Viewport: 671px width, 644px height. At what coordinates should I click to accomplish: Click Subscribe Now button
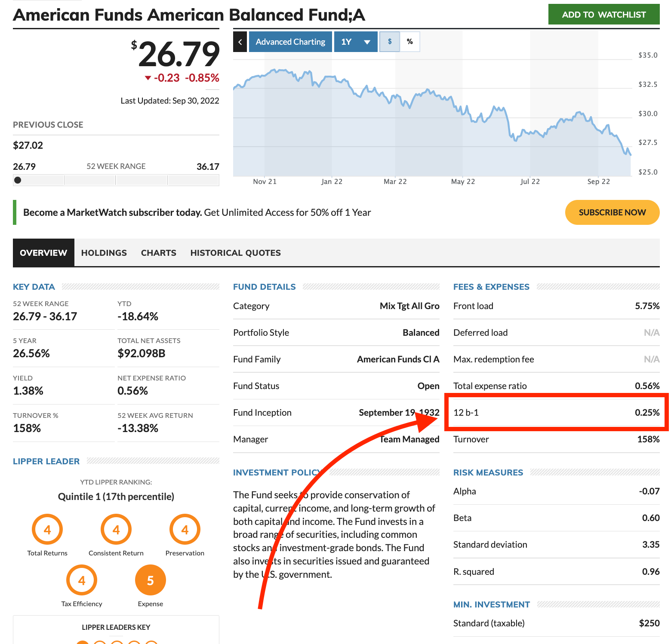612,212
